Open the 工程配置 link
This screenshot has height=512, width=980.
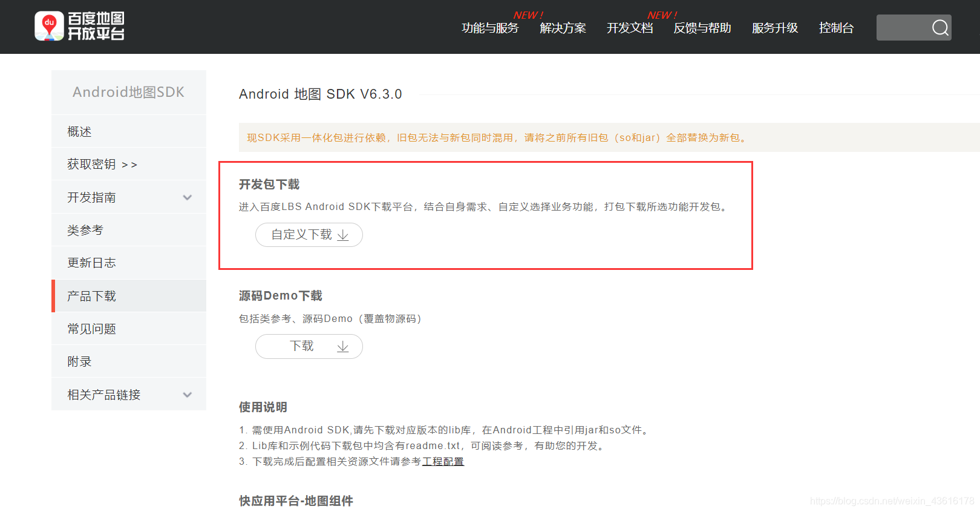(x=443, y=461)
